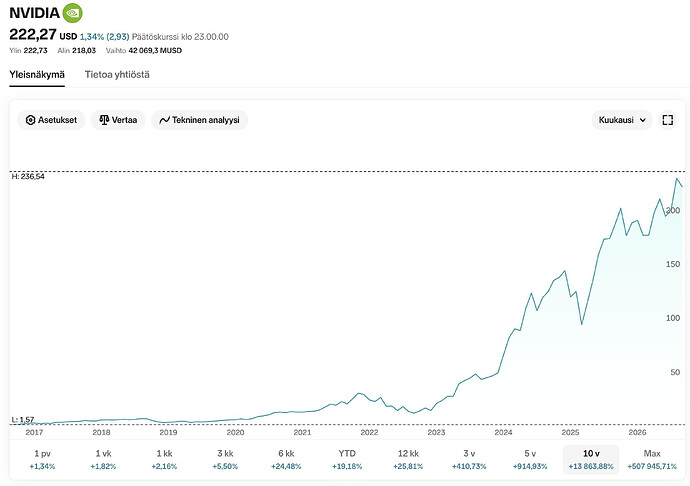Click the 50 y-axis label
Viewport: 690px width, 486px height.
[675, 372]
